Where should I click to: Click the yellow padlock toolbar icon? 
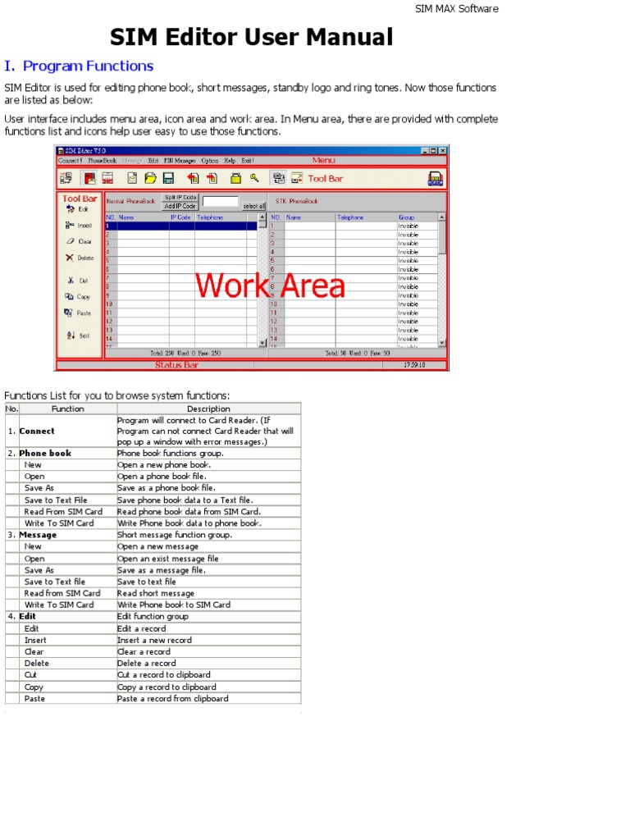click(x=235, y=178)
